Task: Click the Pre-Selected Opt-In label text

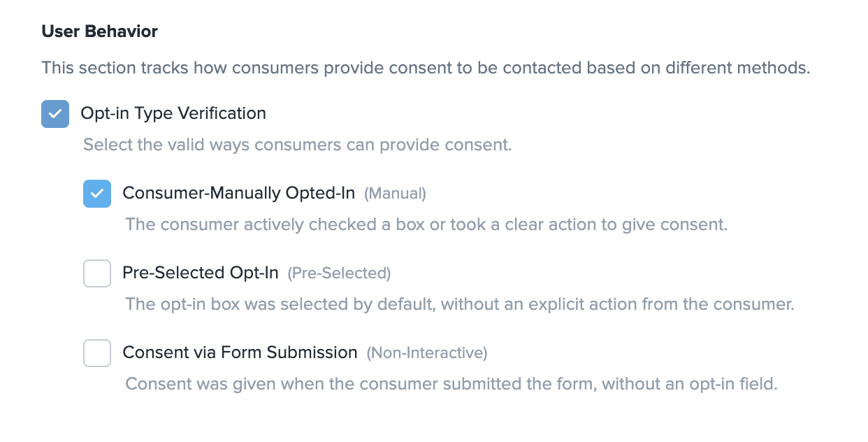Action: 201,273
